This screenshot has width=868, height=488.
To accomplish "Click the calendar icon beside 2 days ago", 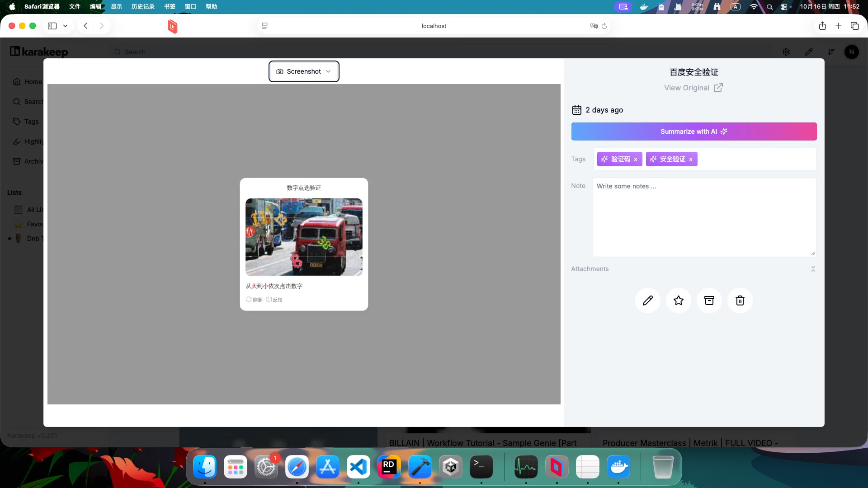I will coord(577,110).
